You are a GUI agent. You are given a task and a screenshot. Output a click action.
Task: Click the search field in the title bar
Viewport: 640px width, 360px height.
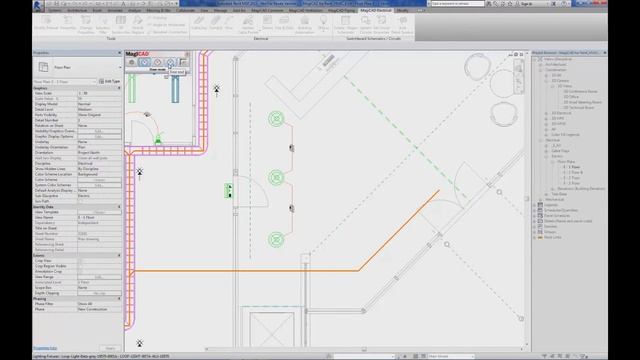click(x=458, y=4)
